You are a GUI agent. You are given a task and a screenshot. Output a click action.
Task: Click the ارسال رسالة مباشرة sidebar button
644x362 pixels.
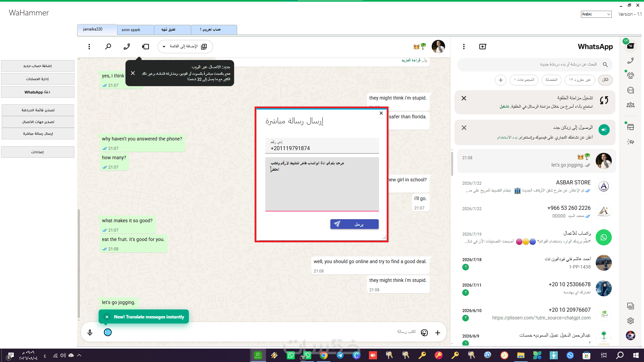point(38,133)
